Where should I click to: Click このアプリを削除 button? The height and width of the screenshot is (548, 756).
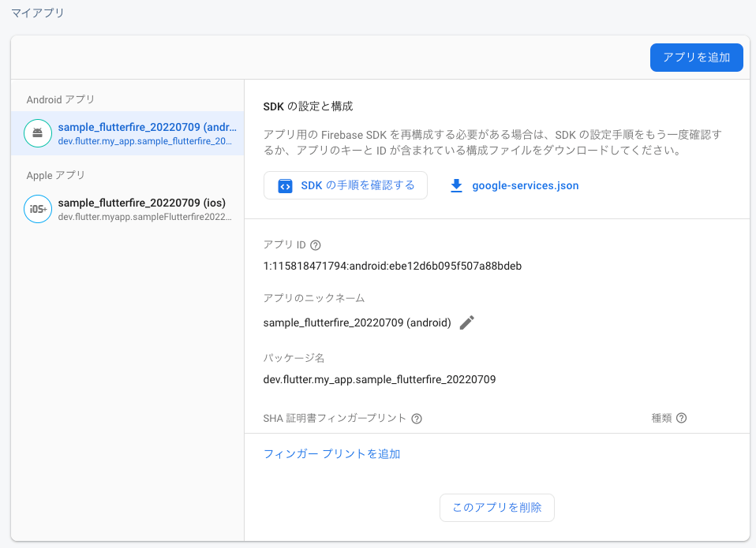(x=496, y=508)
